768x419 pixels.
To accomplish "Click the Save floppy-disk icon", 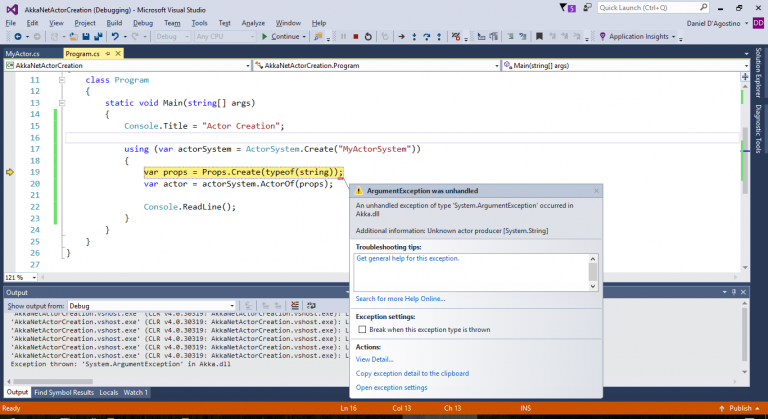I will point(86,37).
